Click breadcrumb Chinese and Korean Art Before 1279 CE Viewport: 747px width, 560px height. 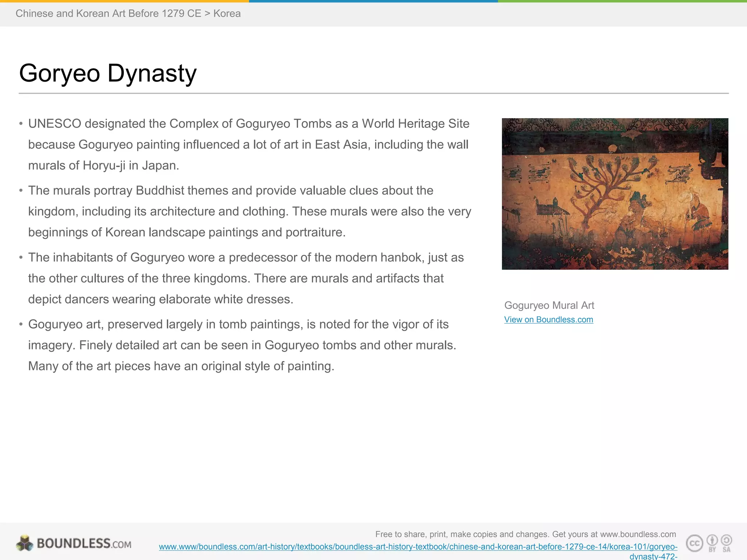(x=108, y=13)
